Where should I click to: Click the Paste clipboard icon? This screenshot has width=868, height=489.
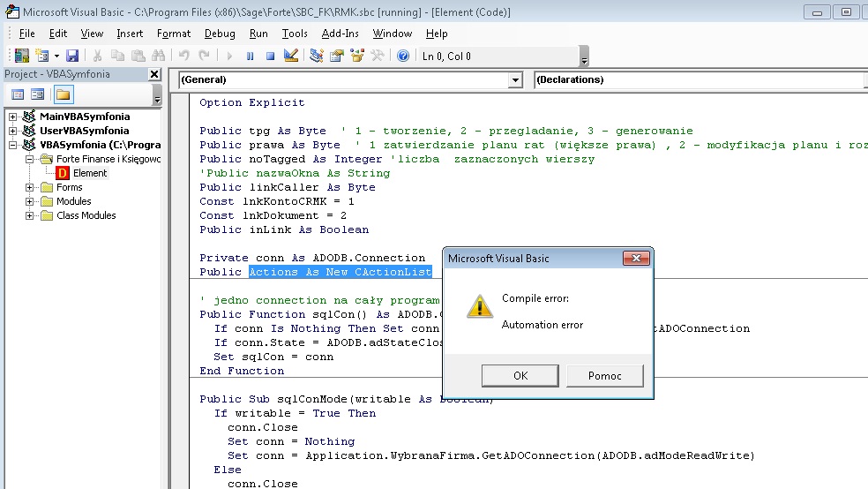tap(138, 56)
